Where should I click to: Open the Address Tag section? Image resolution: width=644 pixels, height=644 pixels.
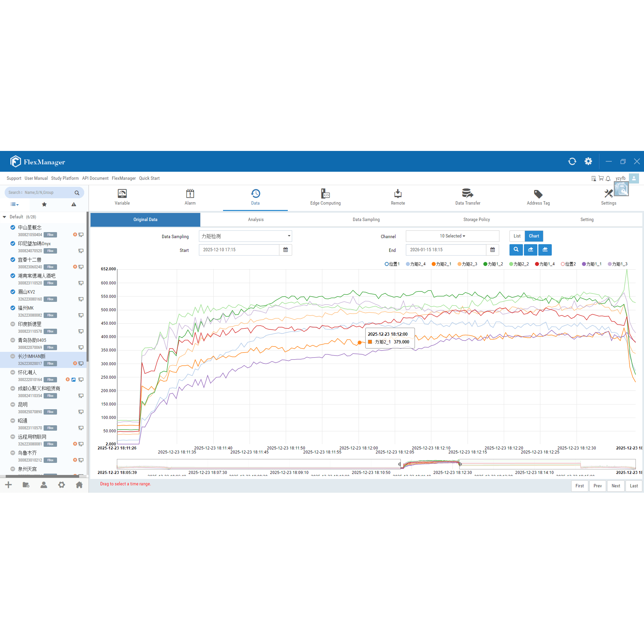(x=538, y=197)
